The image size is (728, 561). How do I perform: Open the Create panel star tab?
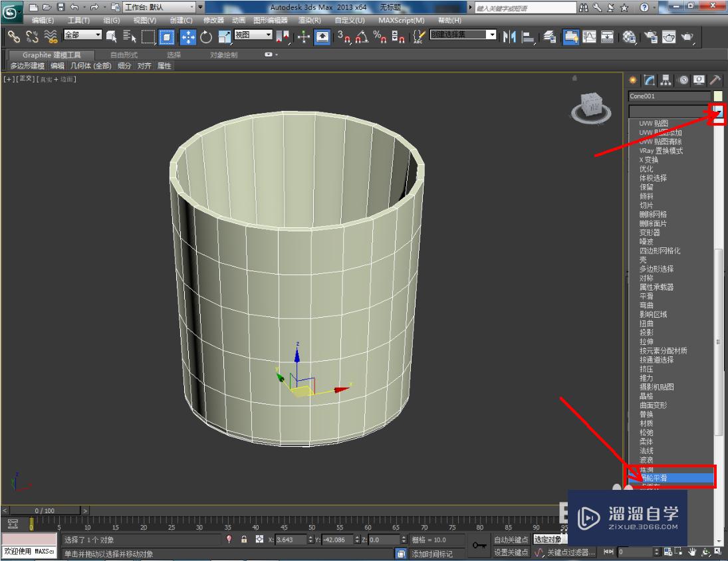(633, 80)
